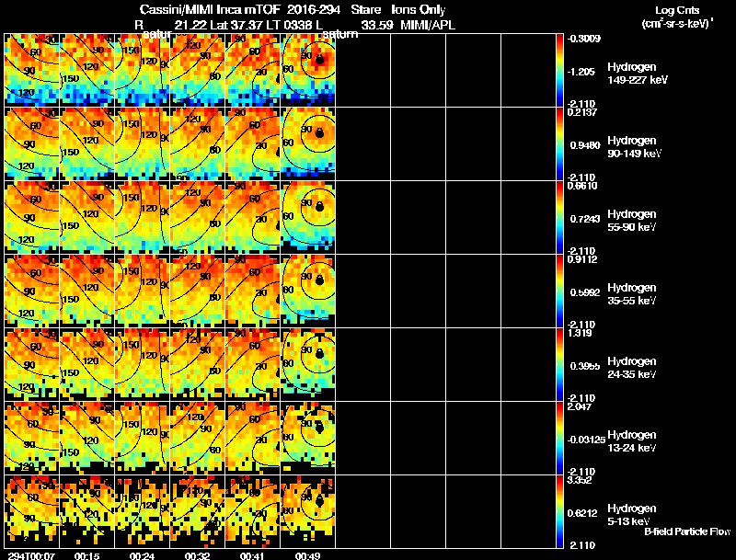Open the 35-55 keV panel at 00:41
The height and width of the screenshot is (560, 736).
252,291
